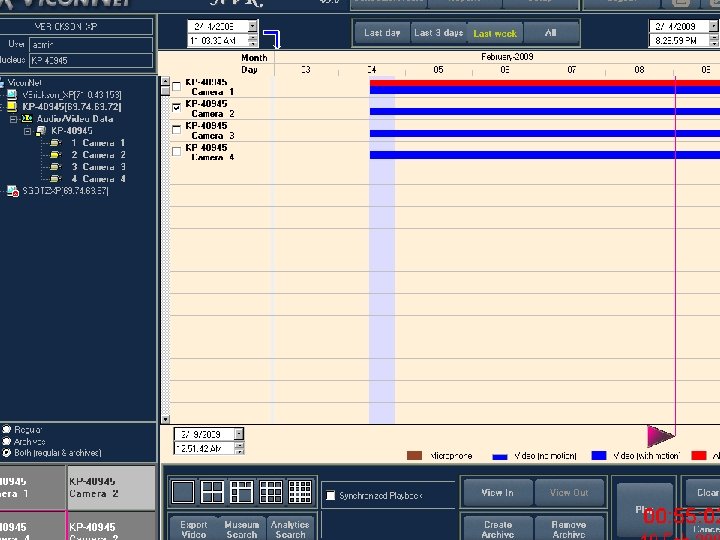Click the Museum Search button

(x=242, y=529)
